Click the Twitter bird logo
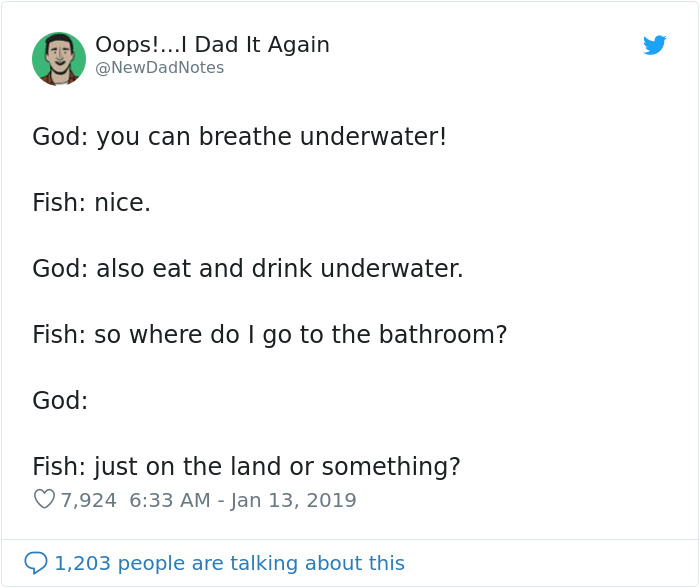 point(654,45)
